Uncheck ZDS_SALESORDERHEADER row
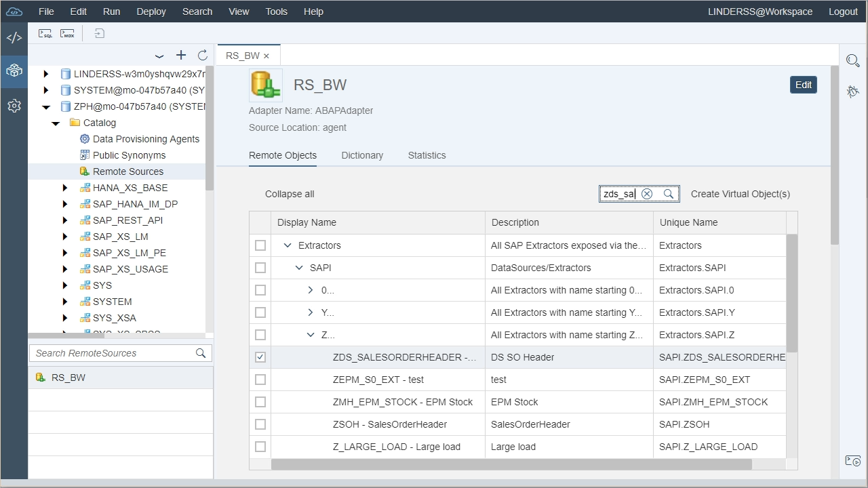Screen dimensions: 868x488 point(260,357)
